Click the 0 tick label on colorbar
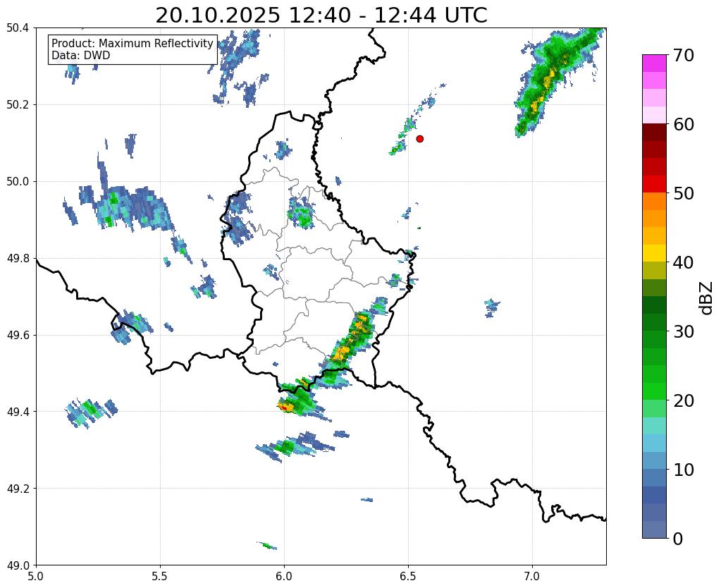Image resolution: width=721 pixels, height=588 pixels. click(x=678, y=539)
